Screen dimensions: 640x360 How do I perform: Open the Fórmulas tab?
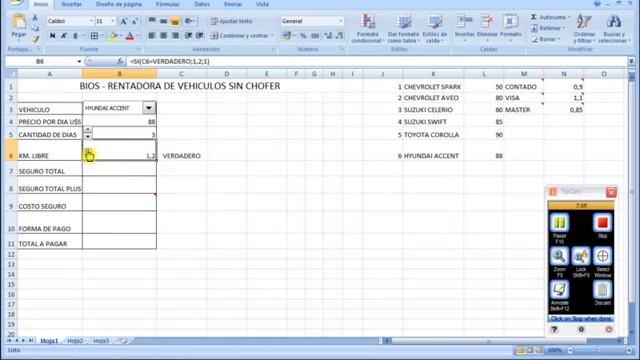(168, 4)
